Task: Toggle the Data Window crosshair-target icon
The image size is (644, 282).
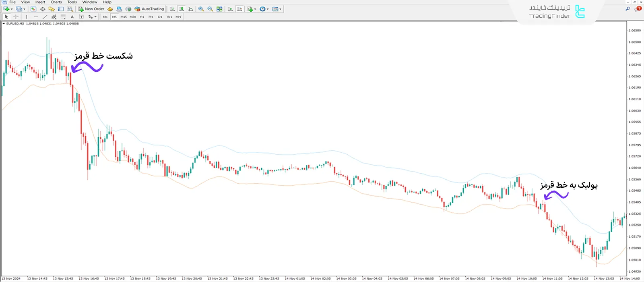Action: 43,9
